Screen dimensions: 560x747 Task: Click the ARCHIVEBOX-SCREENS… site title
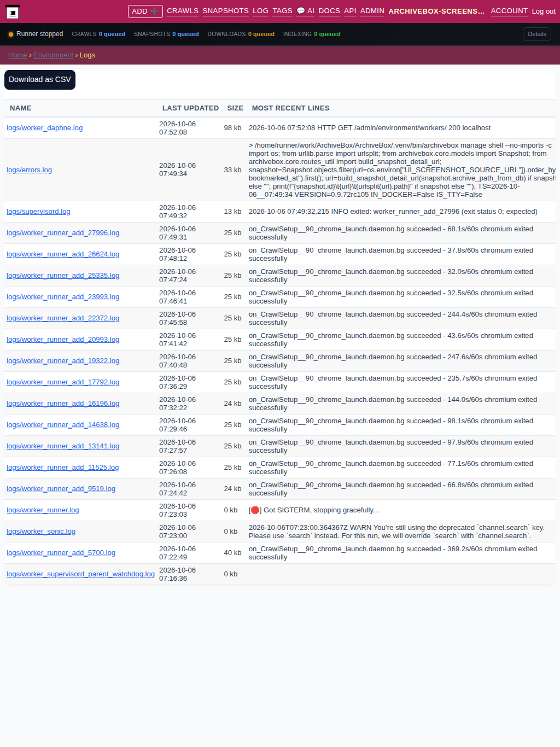tap(436, 11)
